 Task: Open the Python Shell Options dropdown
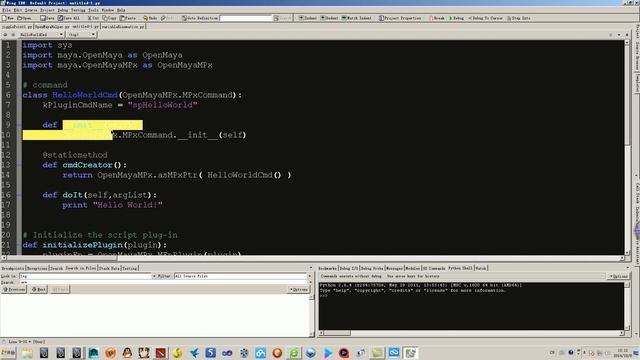click(618, 276)
